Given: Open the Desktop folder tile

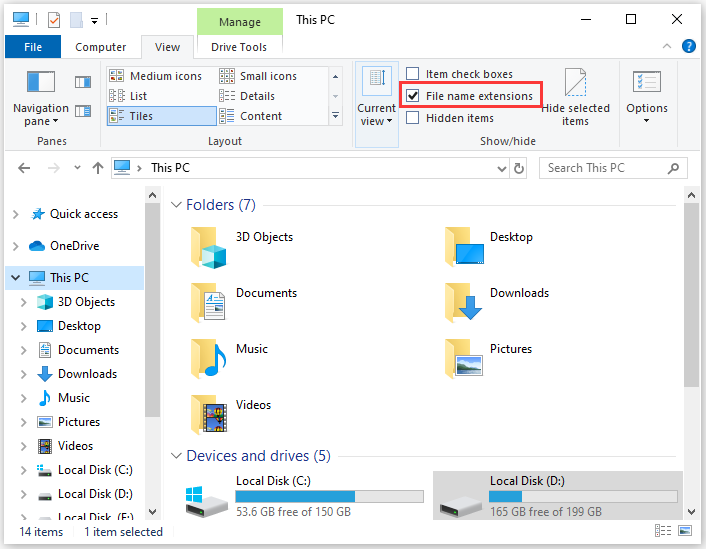Looking at the screenshot, I should click(489, 247).
